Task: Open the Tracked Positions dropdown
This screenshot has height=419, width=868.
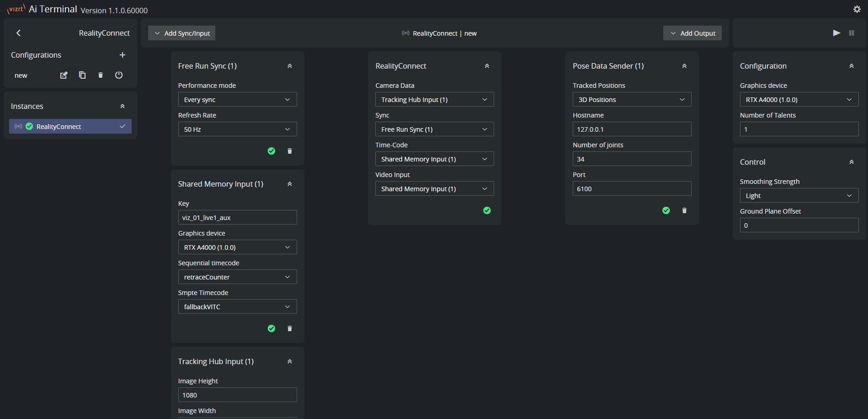Action: click(632, 100)
